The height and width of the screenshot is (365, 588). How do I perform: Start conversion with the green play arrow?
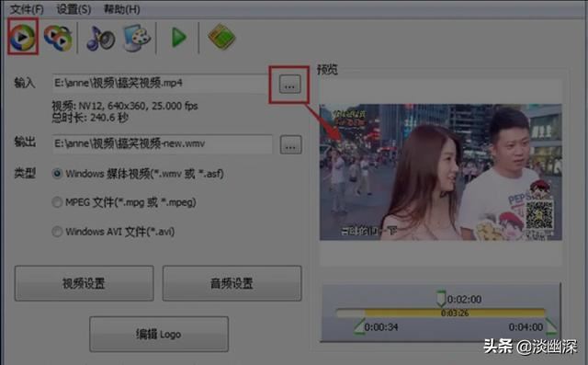coord(178,38)
